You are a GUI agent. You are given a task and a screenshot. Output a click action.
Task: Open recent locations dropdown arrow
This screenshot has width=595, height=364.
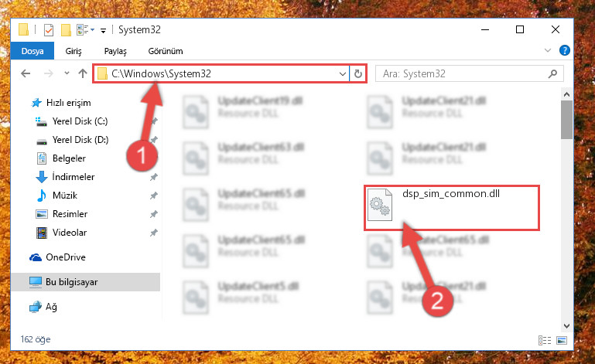(x=67, y=73)
